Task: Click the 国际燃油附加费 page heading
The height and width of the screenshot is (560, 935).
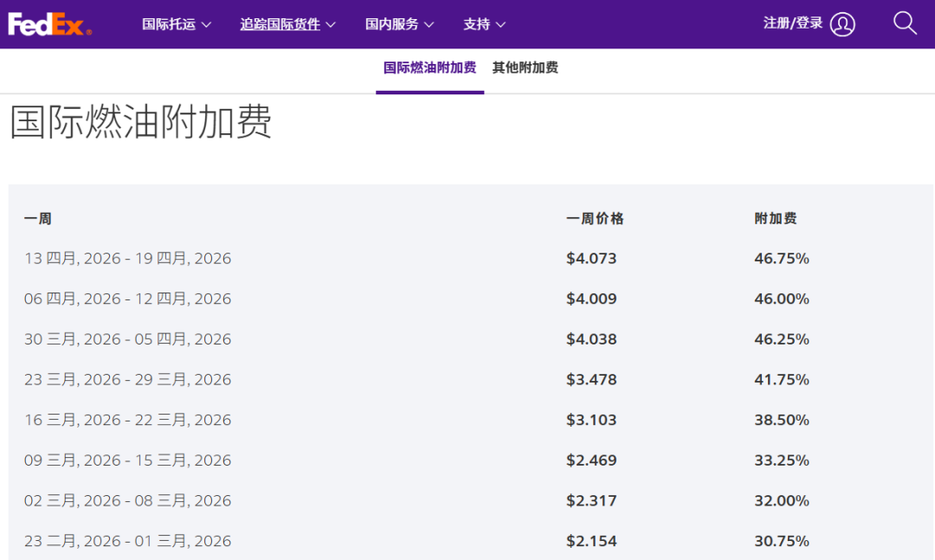Action: coord(141,122)
